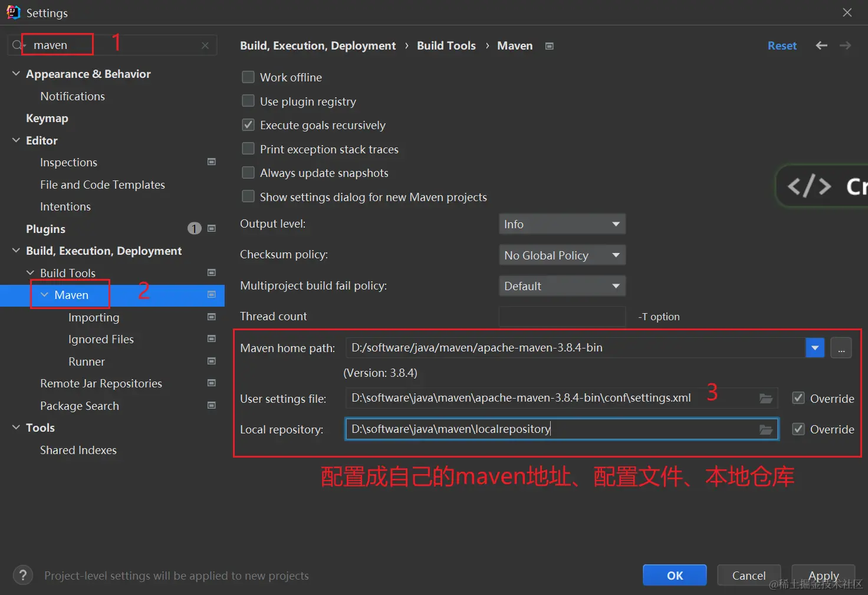Open Runner settings under Maven
The height and width of the screenshot is (595, 868).
coord(87,361)
